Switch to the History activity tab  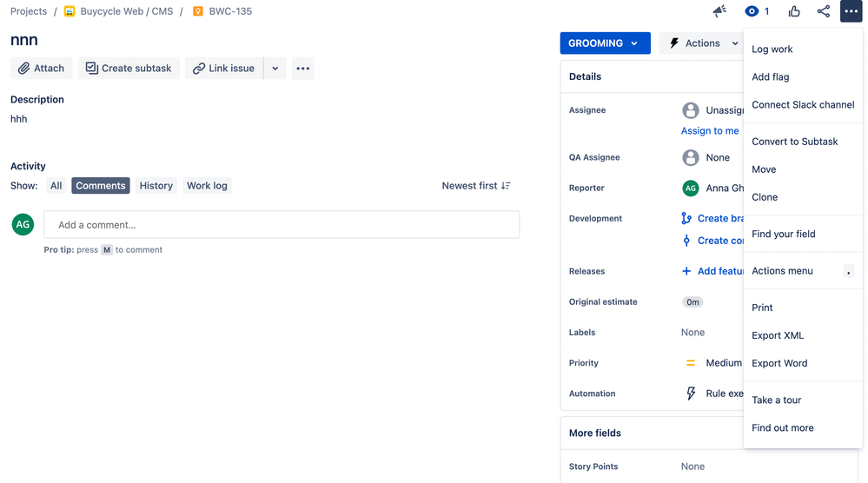pyautogui.click(x=156, y=185)
